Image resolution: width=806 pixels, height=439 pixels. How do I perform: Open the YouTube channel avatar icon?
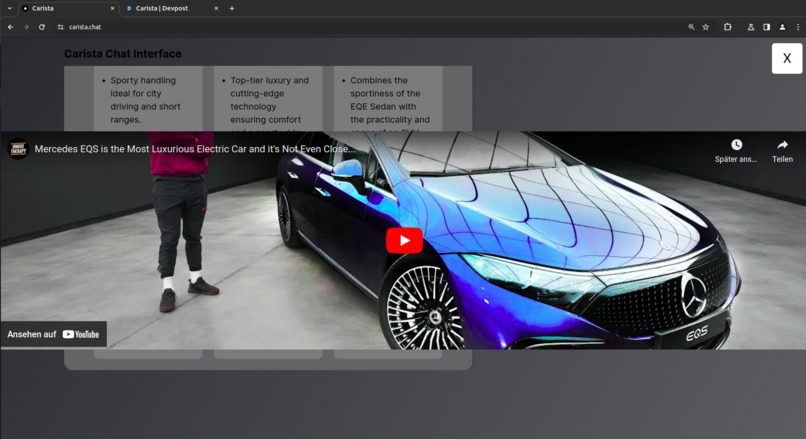click(18, 149)
